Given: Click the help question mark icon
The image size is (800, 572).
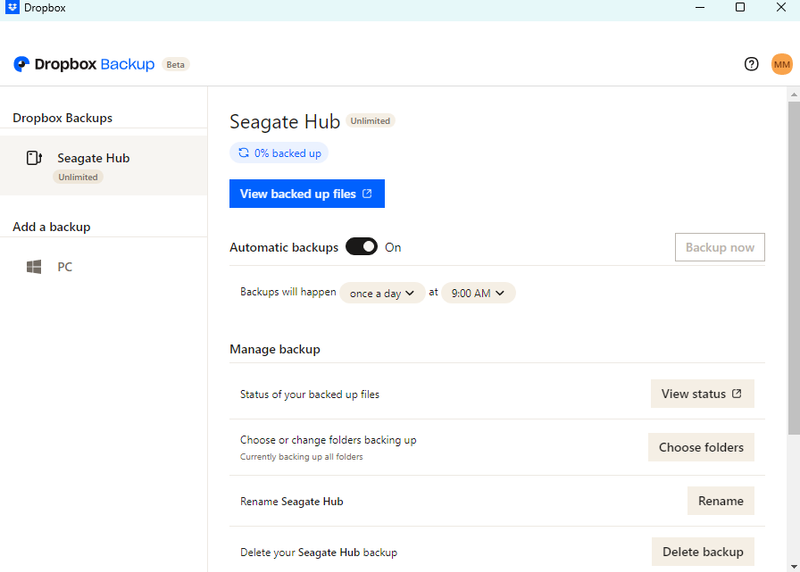Looking at the screenshot, I should pos(752,64).
